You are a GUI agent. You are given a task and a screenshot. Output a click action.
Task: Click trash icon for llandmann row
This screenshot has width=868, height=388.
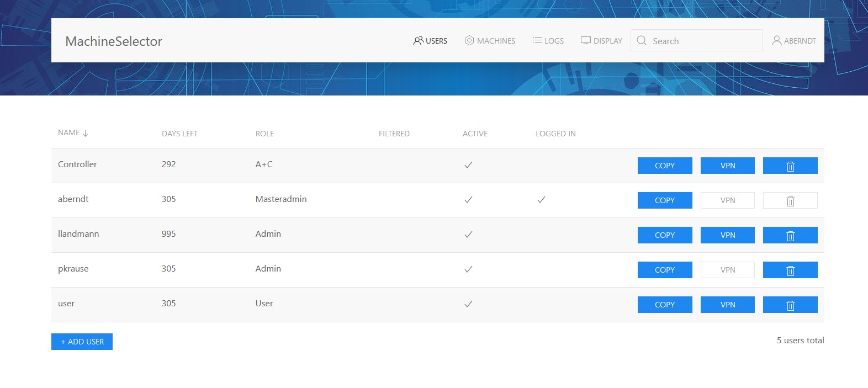(790, 236)
